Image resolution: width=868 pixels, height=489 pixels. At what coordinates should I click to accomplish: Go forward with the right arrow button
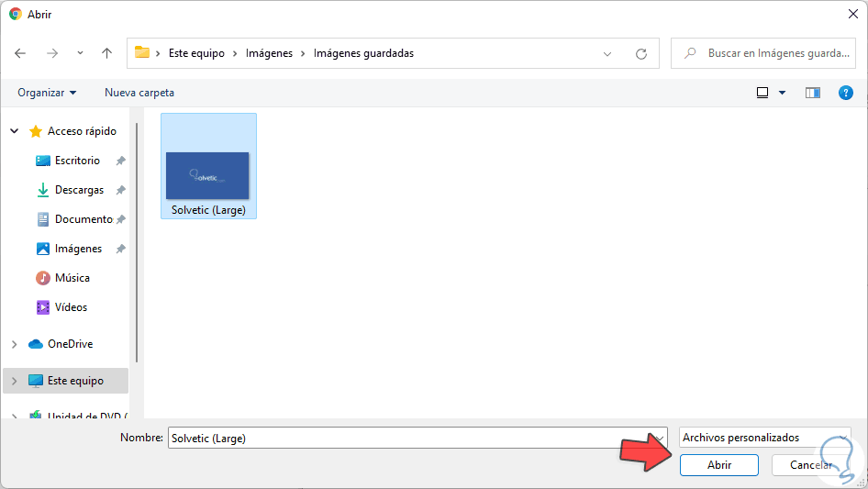pyautogui.click(x=52, y=53)
